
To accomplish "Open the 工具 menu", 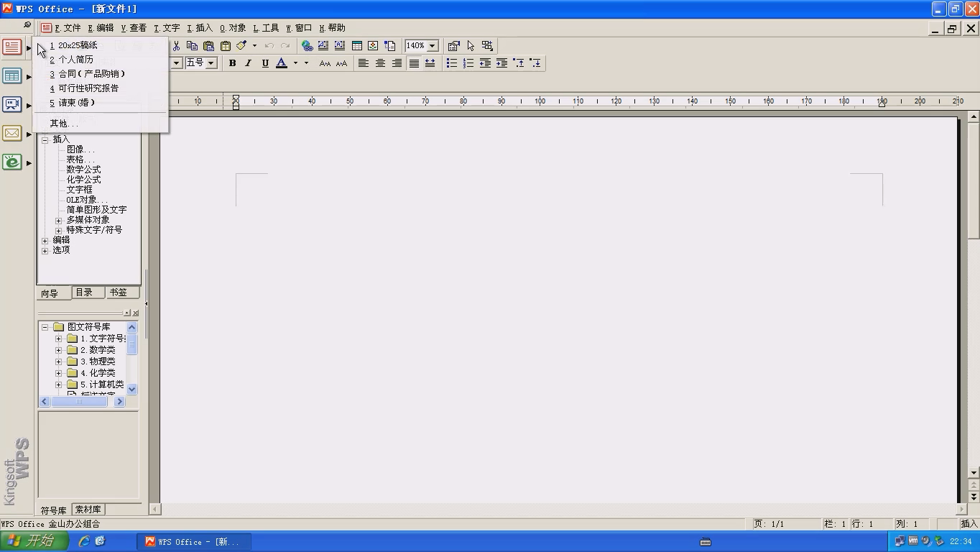I will [266, 28].
